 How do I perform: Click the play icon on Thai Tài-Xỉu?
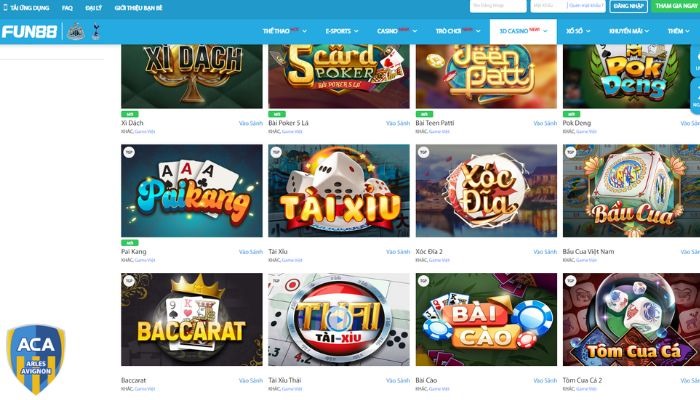(339, 320)
